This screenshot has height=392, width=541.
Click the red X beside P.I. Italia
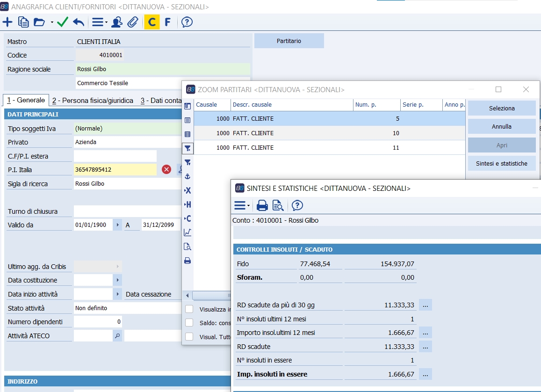click(166, 169)
